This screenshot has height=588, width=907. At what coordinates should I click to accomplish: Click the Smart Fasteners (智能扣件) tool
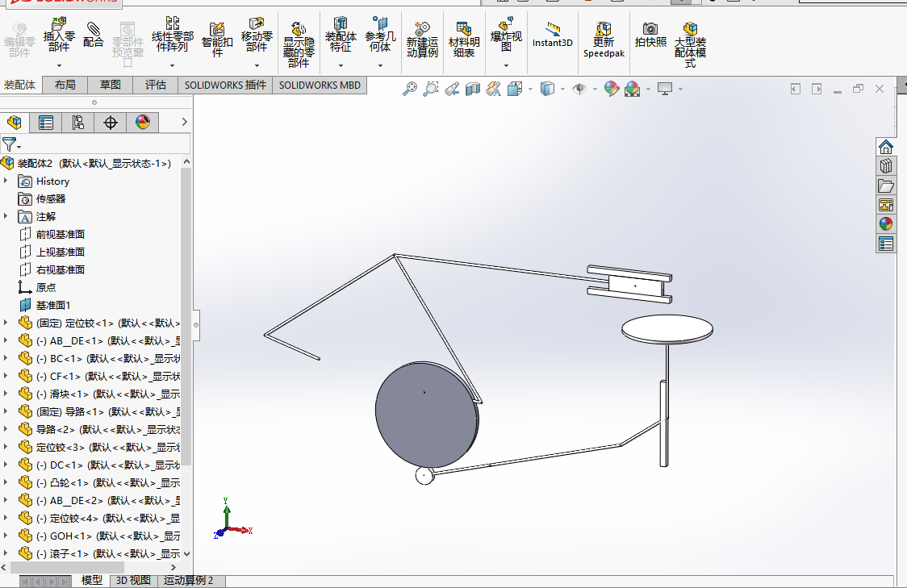(217, 40)
